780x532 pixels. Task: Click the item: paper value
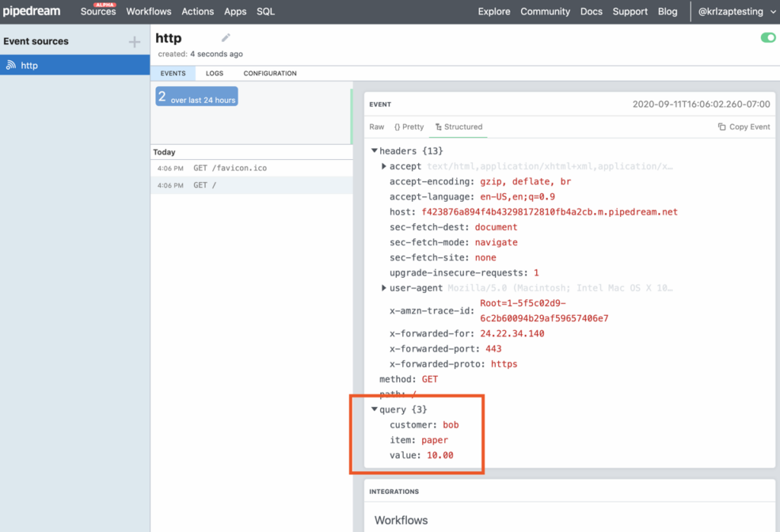(435, 440)
